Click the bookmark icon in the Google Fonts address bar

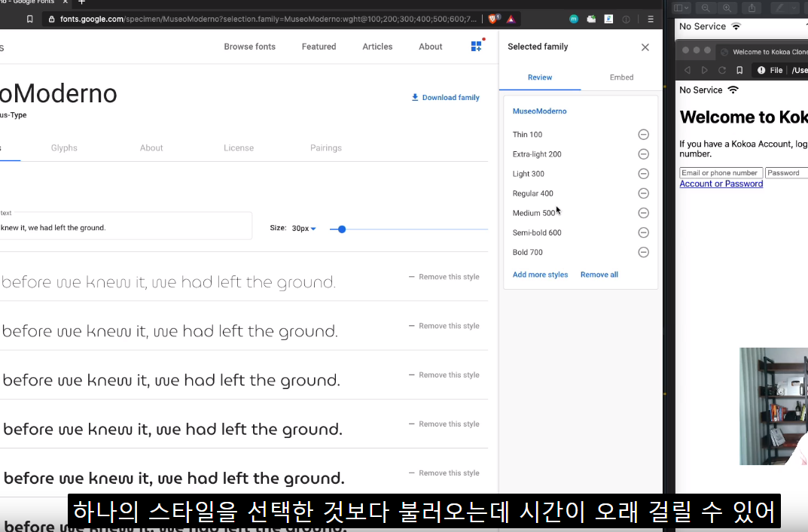pos(30,19)
